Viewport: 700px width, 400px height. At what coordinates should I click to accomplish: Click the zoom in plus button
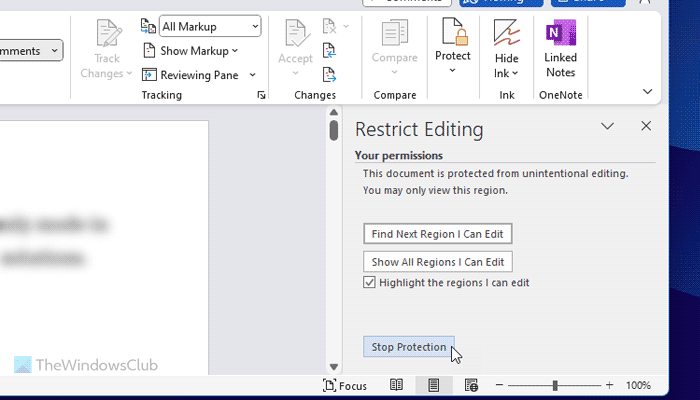coord(609,385)
